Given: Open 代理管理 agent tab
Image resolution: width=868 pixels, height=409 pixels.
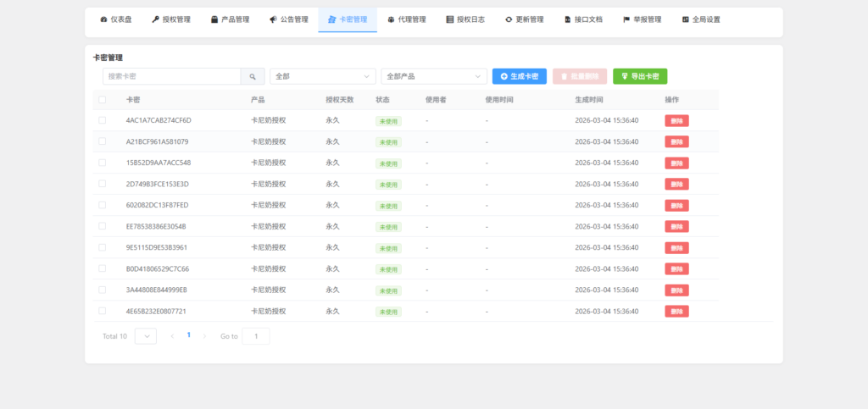Looking at the screenshot, I should 406,19.
